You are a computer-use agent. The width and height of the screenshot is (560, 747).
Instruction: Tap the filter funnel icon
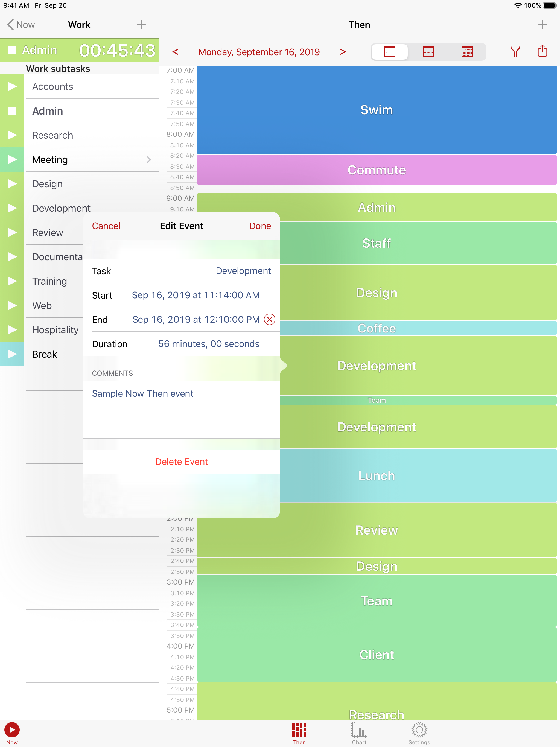click(515, 52)
